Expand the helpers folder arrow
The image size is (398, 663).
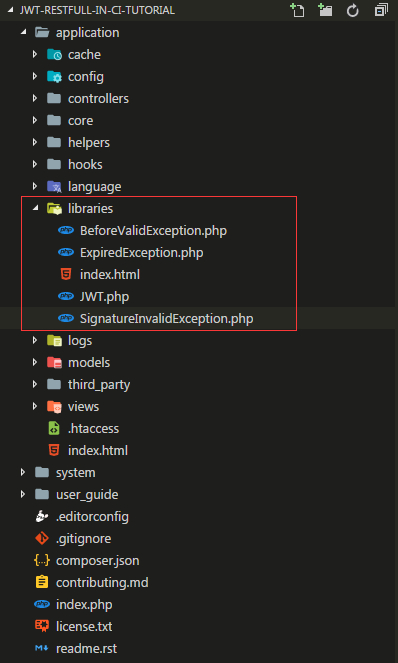[35, 142]
